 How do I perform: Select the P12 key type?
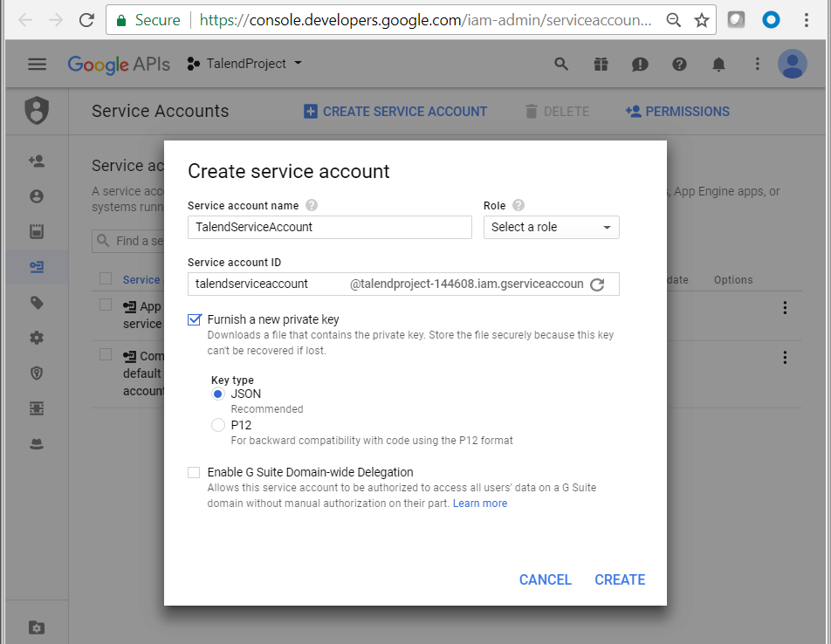coord(218,425)
